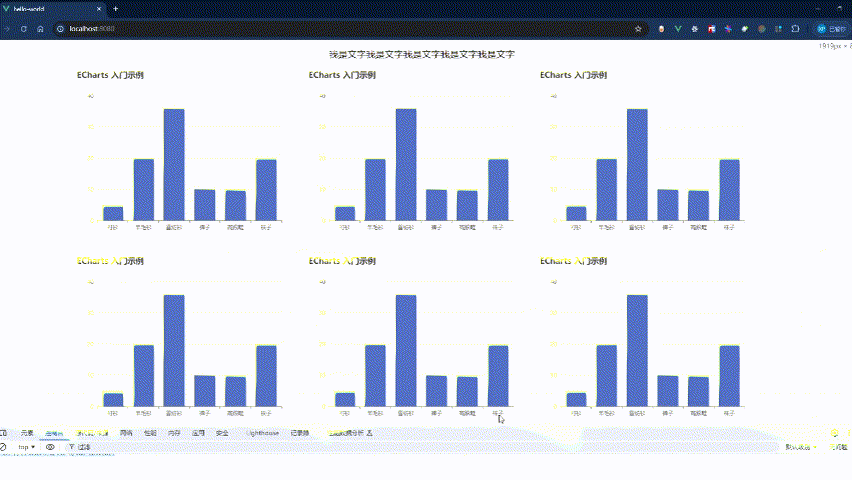This screenshot has width=852, height=480.
Task: Click title of middle bottom-row ECharts chart
Action: [342, 261]
